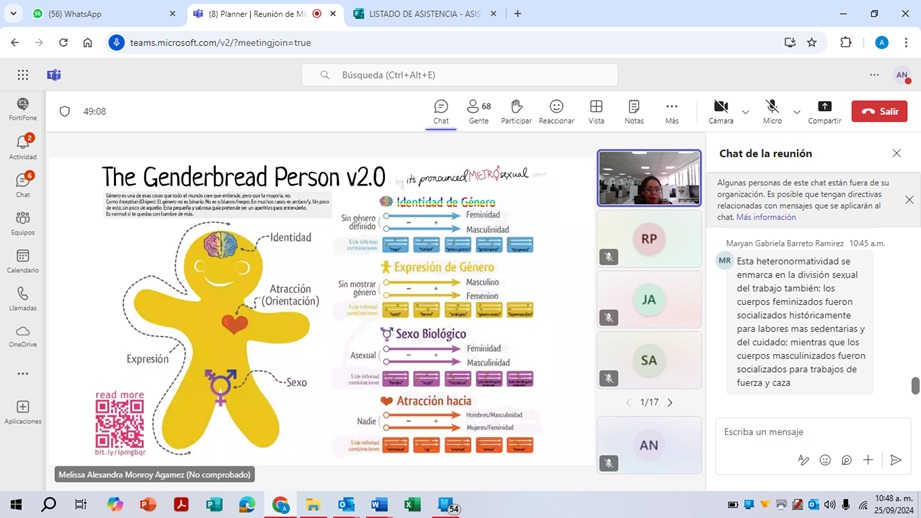Show participants list via the Gente icon
Viewport: 921px width, 518px height.
coord(479,111)
